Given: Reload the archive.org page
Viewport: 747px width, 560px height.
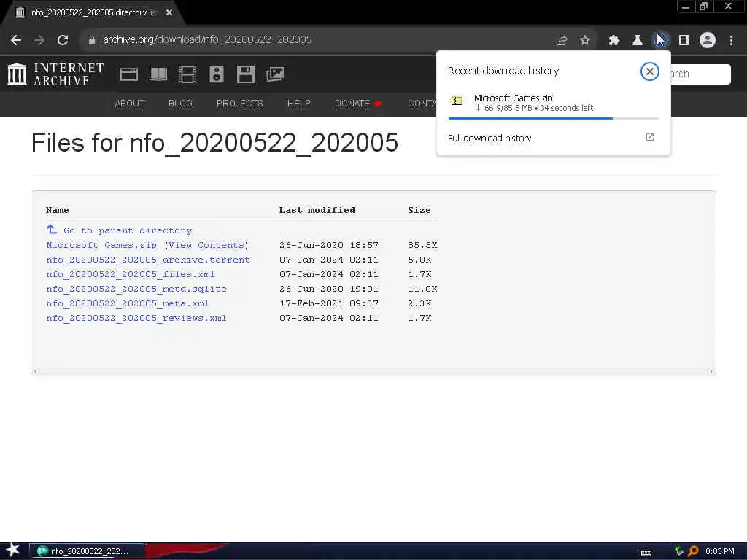Looking at the screenshot, I should pyautogui.click(x=63, y=40).
